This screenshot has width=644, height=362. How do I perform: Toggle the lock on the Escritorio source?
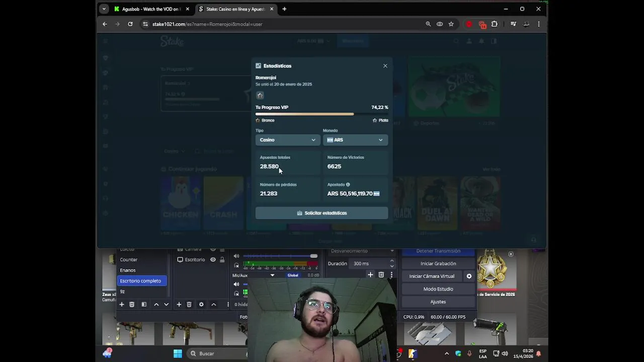222,260
